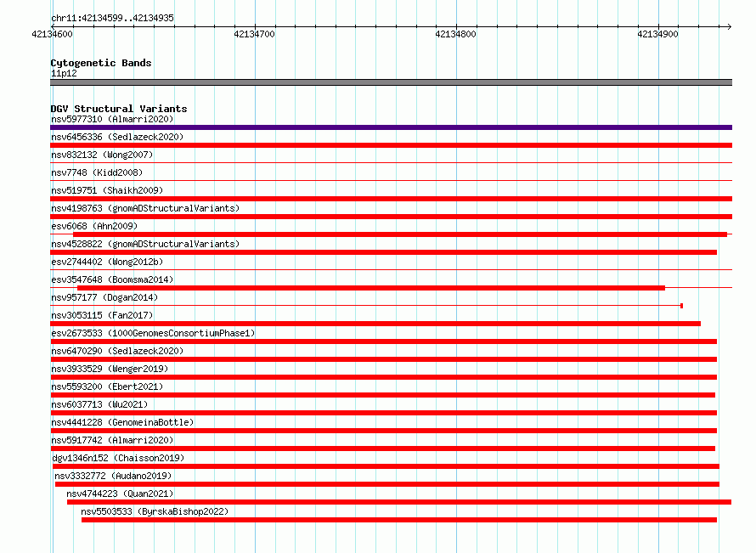Select the purple nsv5977310 variant bar
This screenshot has height=553, width=756.
[x=391, y=127]
